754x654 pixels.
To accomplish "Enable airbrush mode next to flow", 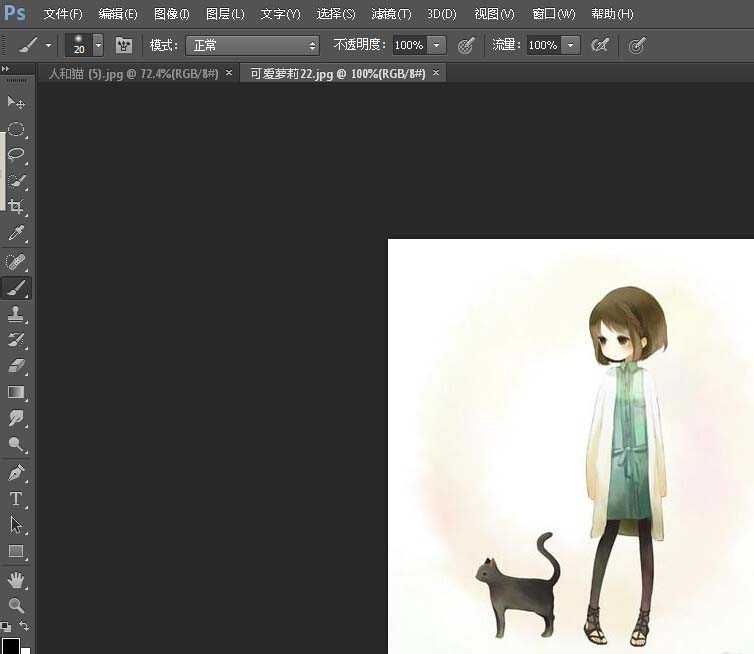I will tap(600, 45).
